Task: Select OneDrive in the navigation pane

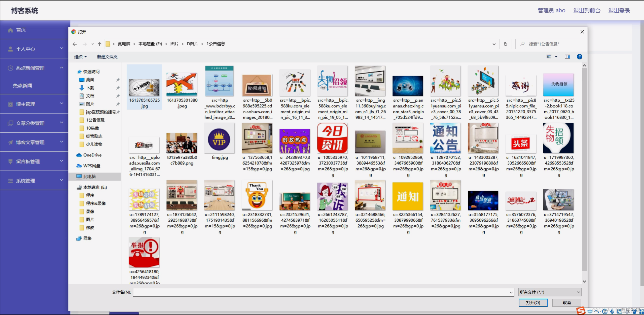Action: coord(92,155)
